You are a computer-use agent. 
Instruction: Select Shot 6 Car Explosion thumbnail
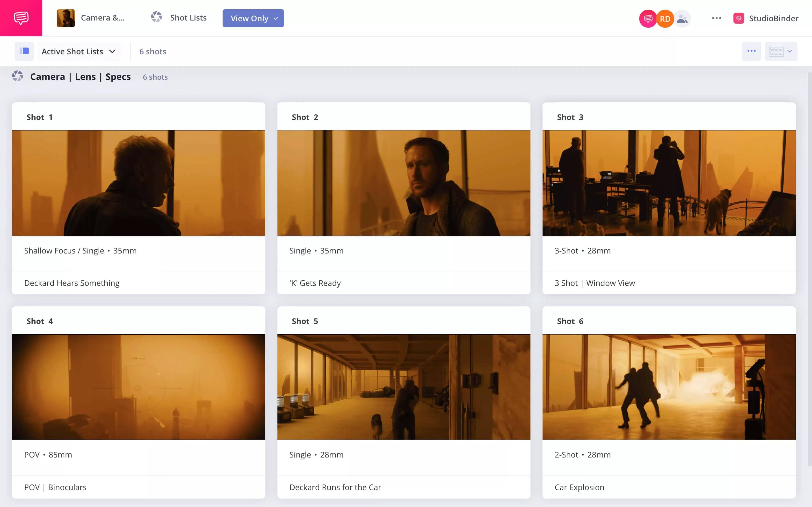point(669,387)
